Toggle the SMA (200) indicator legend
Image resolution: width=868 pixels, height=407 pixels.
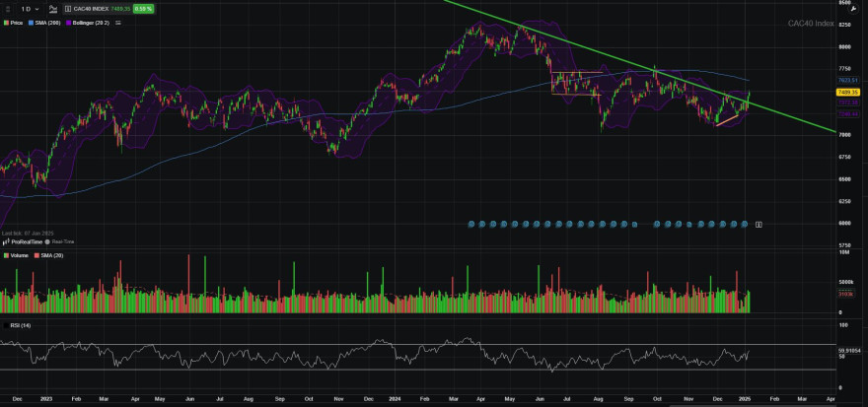pos(44,23)
